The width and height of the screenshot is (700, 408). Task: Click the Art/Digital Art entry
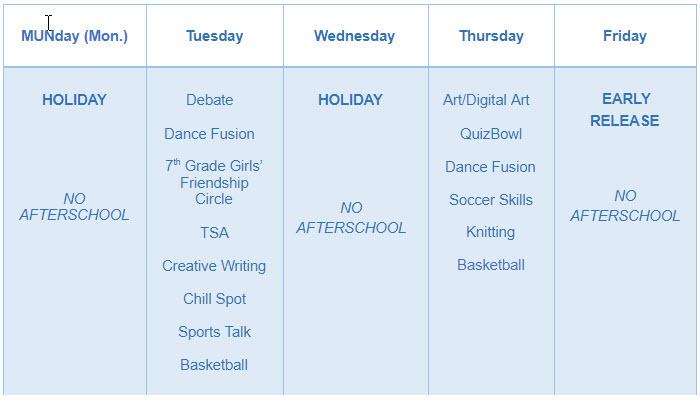[x=486, y=100]
